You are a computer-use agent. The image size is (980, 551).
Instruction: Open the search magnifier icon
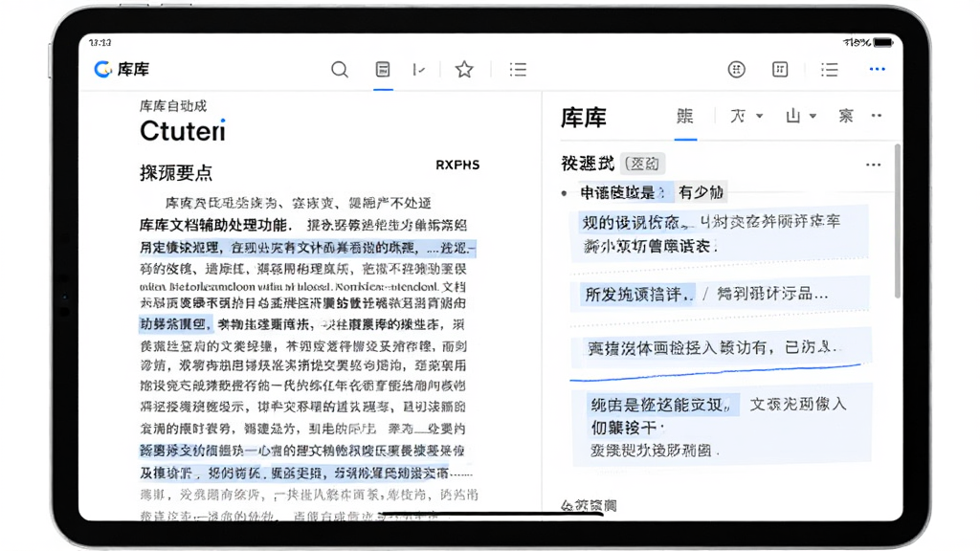(340, 69)
